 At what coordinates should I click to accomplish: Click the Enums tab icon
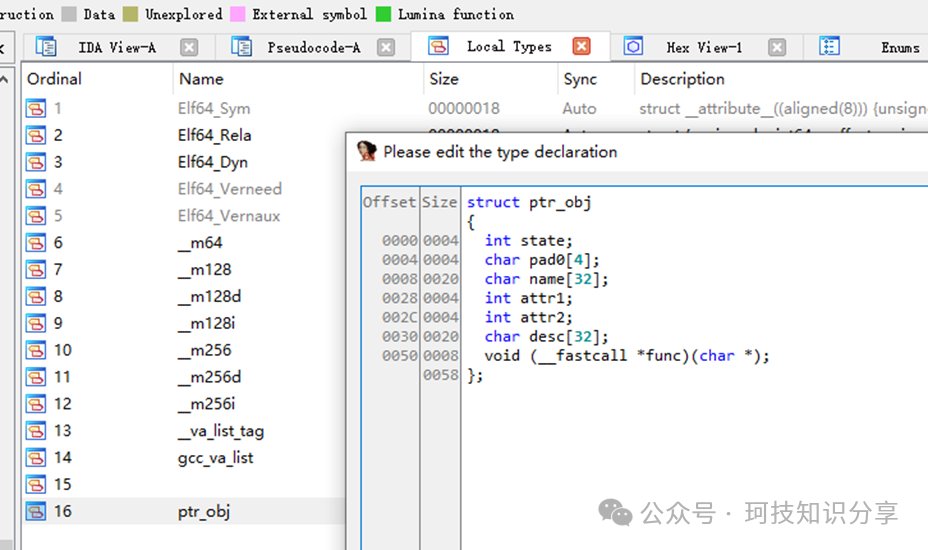tap(829, 47)
